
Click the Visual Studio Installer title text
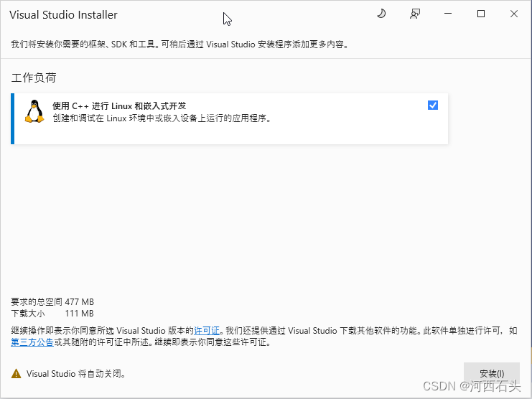63,15
